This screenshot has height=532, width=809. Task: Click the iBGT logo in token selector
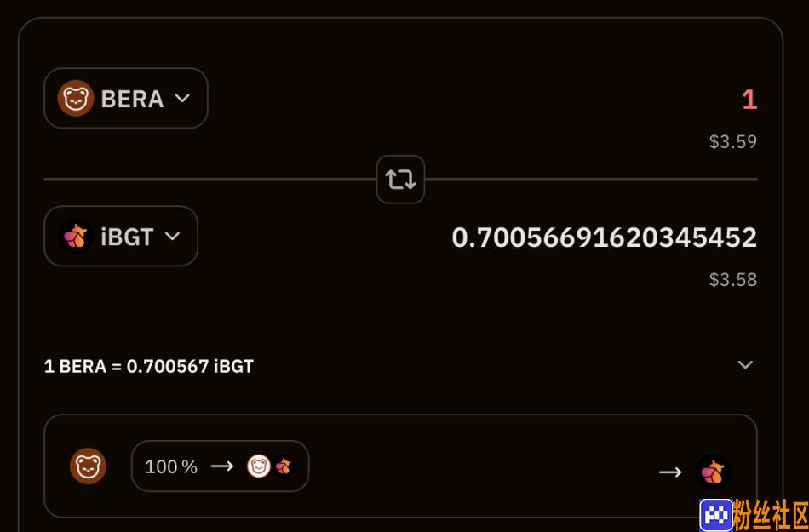pyautogui.click(x=75, y=236)
